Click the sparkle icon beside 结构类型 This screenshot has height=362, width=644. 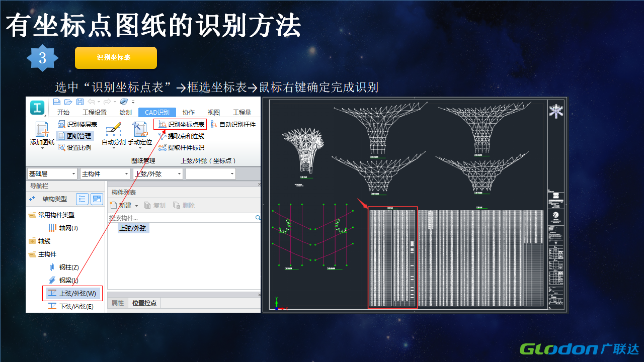32,199
